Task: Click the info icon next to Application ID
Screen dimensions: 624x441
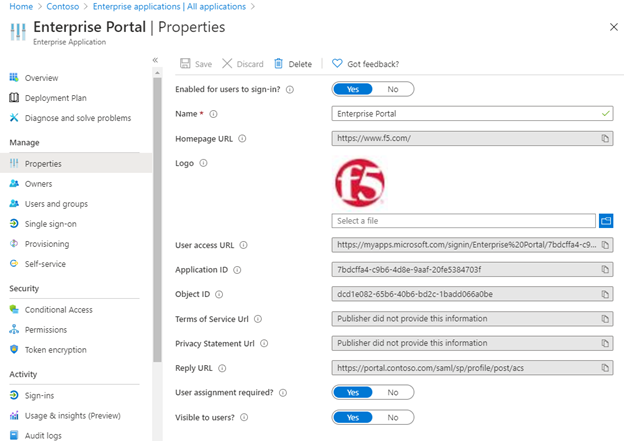Action: point(237,270)
